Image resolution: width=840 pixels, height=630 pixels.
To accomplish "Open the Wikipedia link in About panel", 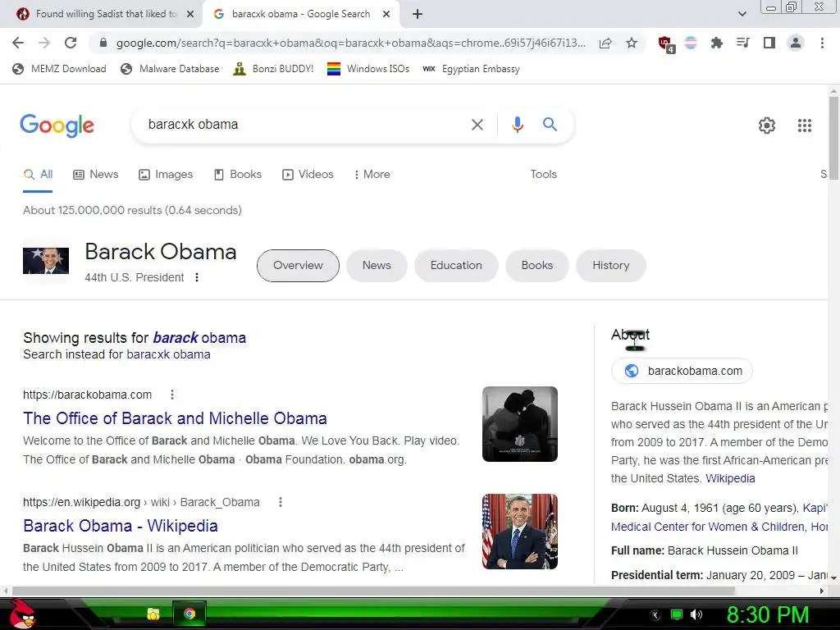I will click(x=730, y=478).
